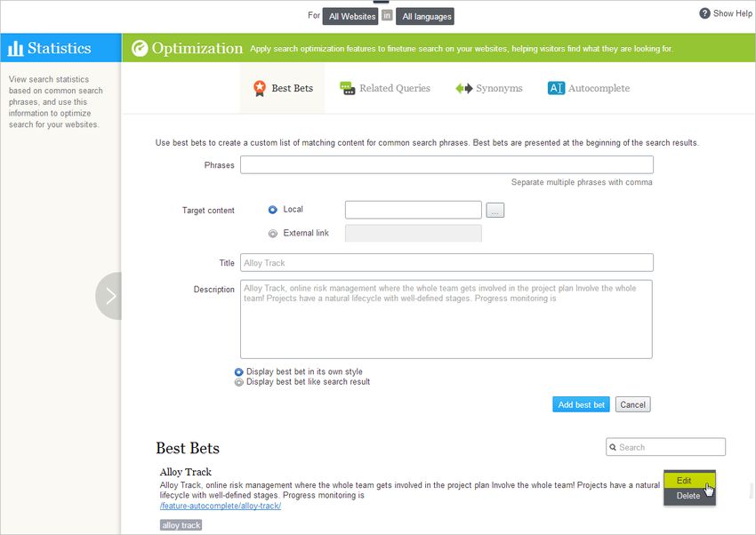Switch to the Autocomplete tab
Viewport: 756px width, 535px height.
pos(589,88)
